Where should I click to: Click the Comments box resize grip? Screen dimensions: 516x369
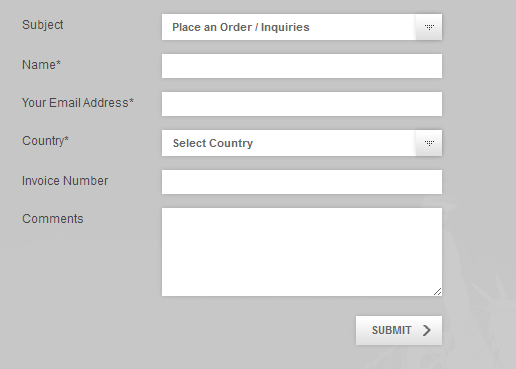437,292
